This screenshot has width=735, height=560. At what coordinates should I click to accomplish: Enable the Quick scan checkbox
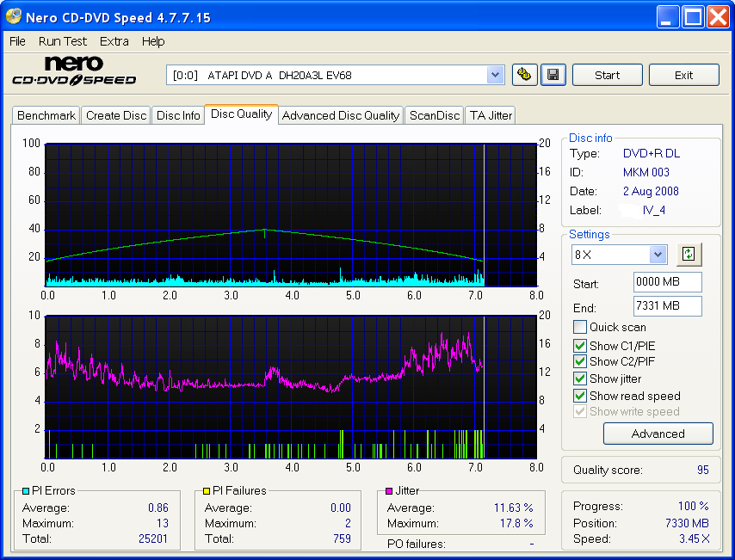click(x=579, y=327)
